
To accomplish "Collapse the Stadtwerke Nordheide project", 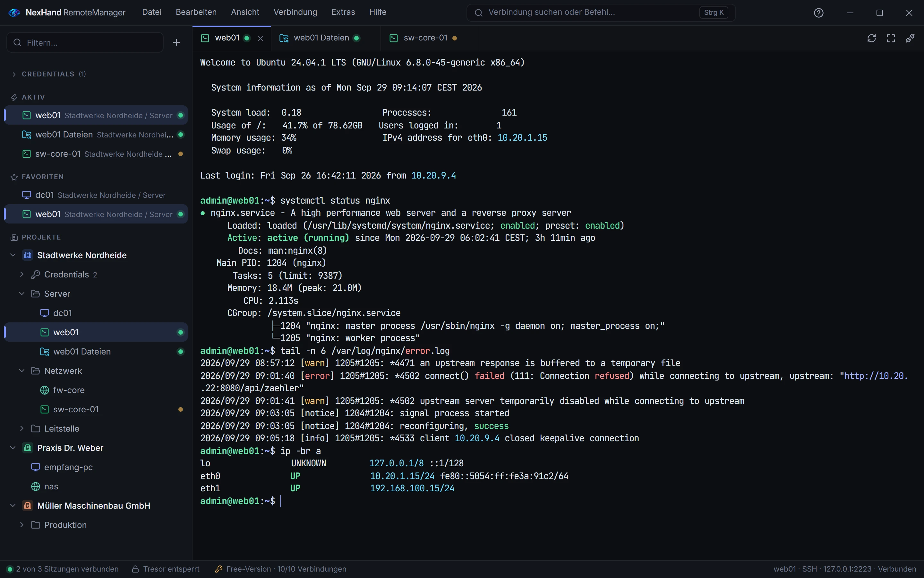I will pyautogui.click(x=13, y=255).
